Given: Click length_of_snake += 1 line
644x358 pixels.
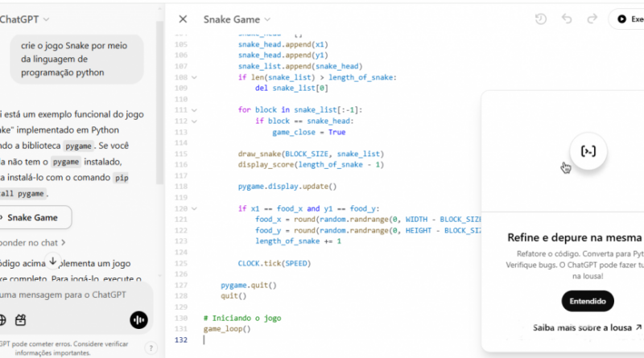Looking at the screenshot, I should tap(298, 241).
